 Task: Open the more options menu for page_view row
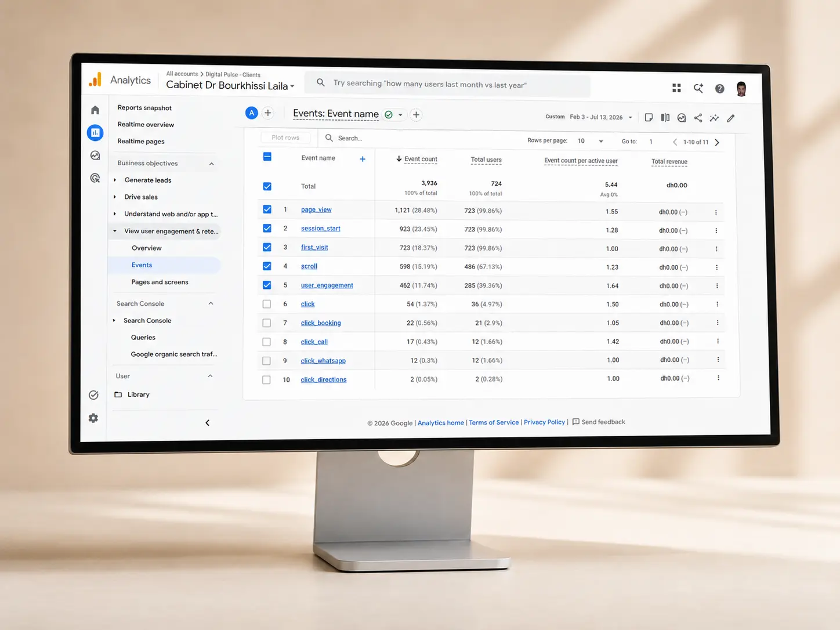(x=716, y=212)
